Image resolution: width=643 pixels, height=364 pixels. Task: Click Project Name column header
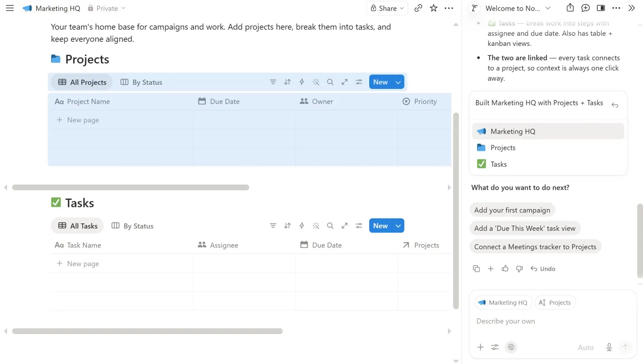tap(122, 101)
